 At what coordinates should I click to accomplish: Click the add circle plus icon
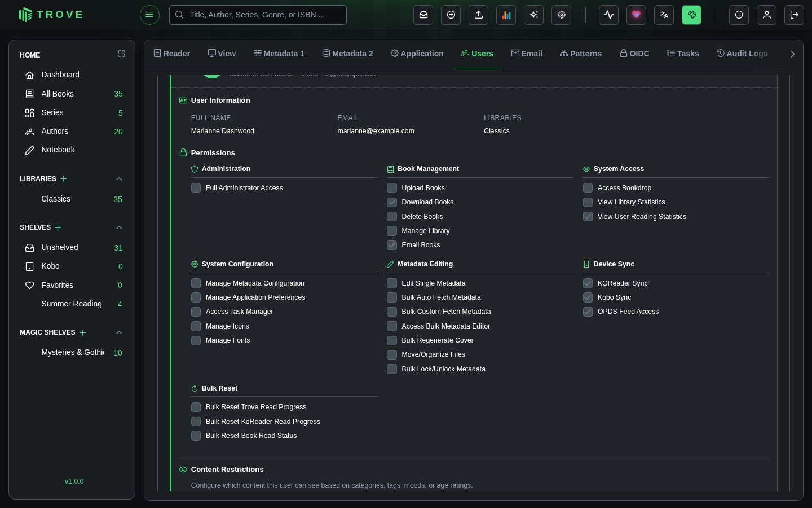coord(451,15)
